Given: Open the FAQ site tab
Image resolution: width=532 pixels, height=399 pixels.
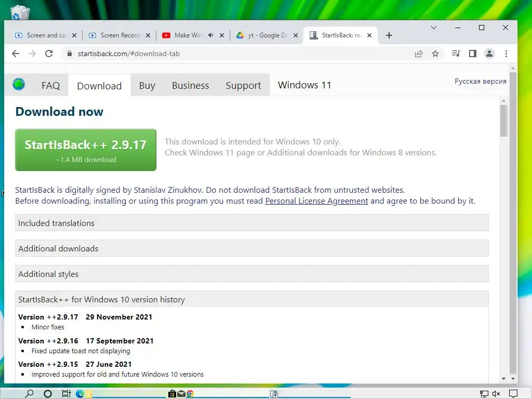Looking at the screenshot, I should point(51,86).
